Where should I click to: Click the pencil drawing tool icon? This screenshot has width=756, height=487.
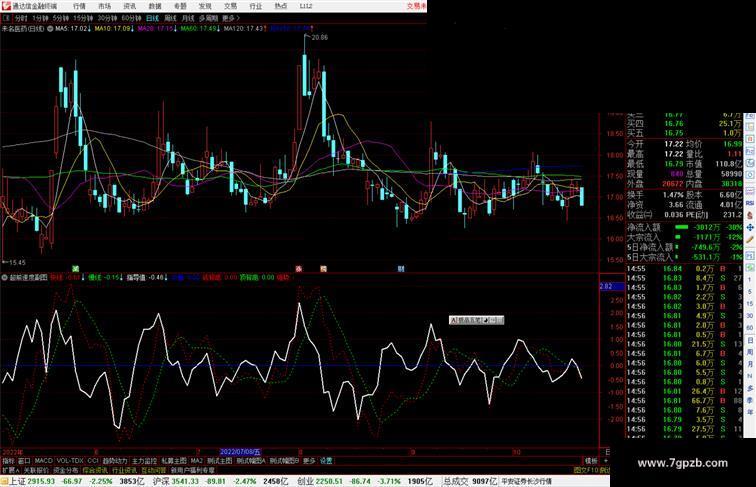pos(750,240)
